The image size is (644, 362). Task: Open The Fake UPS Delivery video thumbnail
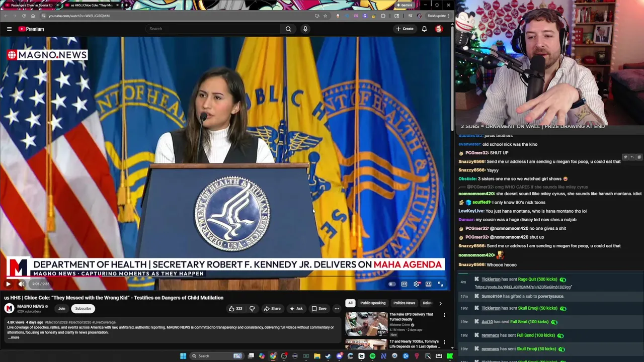pyautogui.click(x=366, y=324)
